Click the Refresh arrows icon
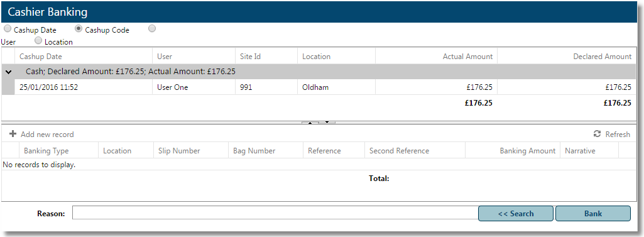This screenshot has height=237, width=644. tap(597, 134)
